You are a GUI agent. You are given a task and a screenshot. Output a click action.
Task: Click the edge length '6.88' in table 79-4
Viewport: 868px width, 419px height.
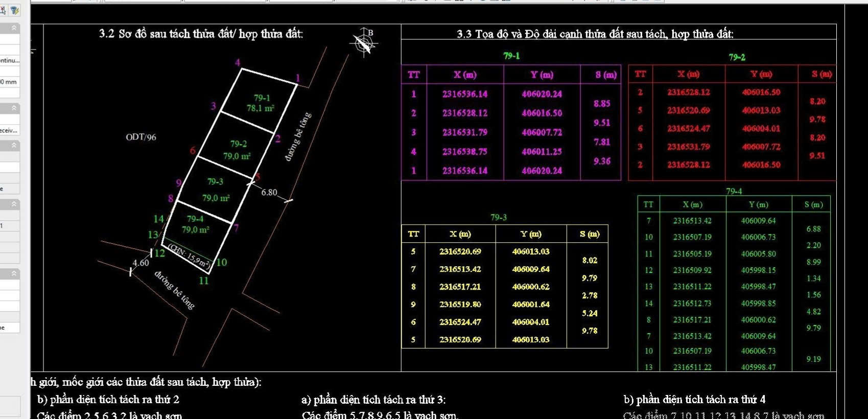click(x=813, y=229)
